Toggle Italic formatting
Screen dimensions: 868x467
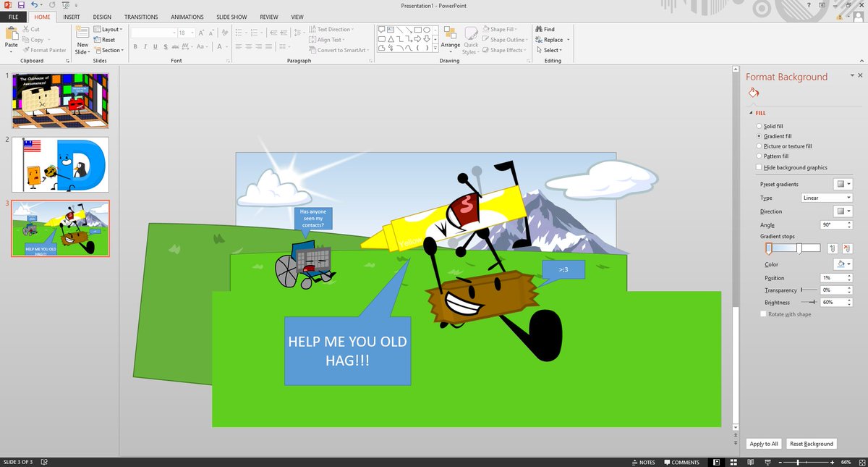[145, 46]
